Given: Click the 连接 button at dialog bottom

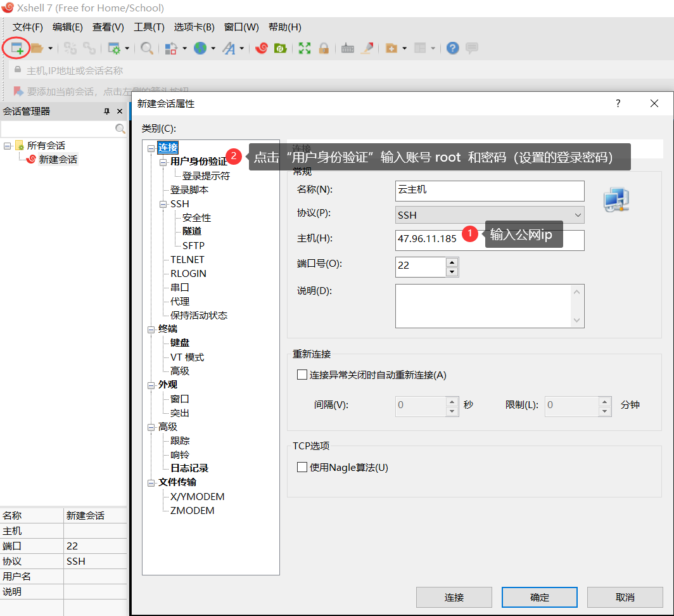Looking at the screenshot, I should click(454, 597).
